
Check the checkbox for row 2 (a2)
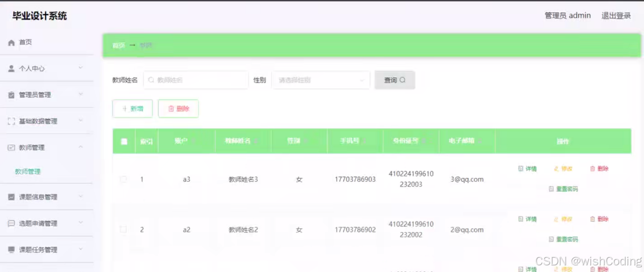click(123, 230)
